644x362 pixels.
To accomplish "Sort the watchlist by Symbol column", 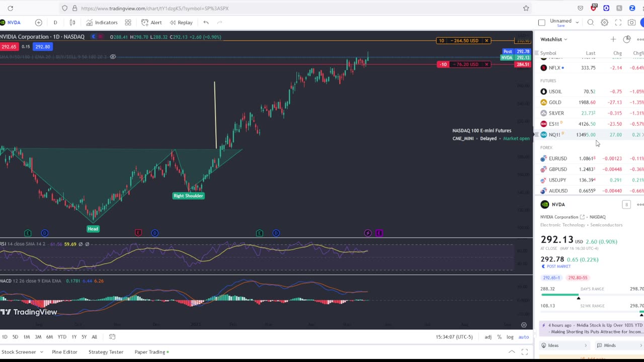I will click(x=548, y=53).
